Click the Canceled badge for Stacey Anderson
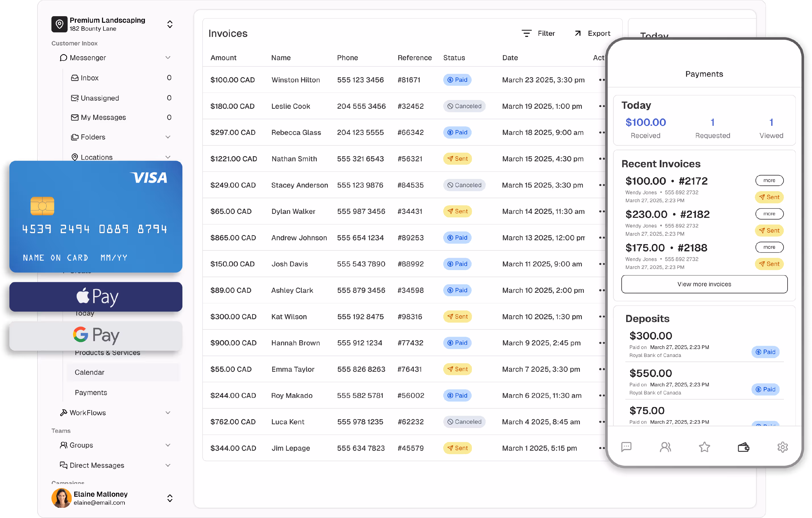Image resolution: width=812 pixels, height=518 pixels. tap(464, 185)
